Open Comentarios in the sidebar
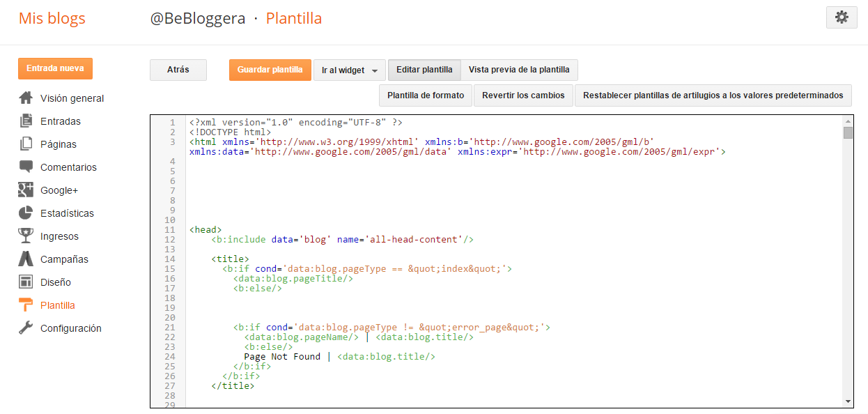868x414 pixels. 68,167
